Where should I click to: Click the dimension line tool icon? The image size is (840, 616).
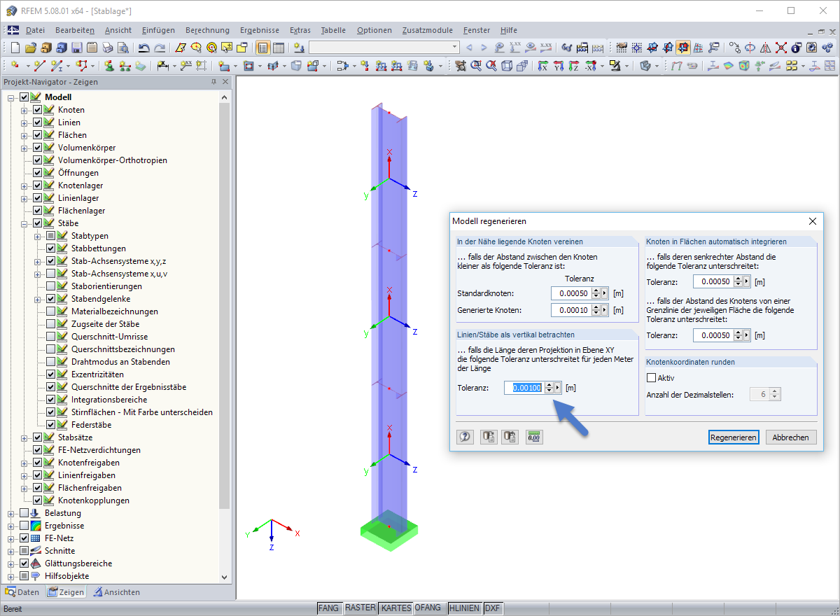[x=163, y=66]
